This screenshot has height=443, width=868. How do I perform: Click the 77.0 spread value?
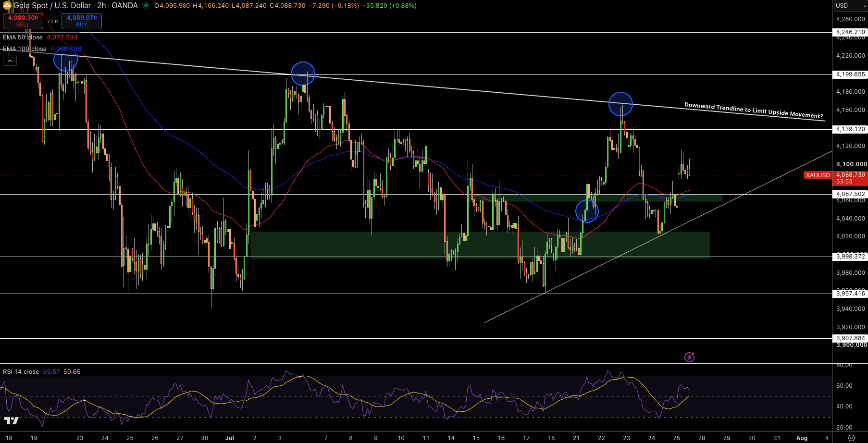point(52,21)
